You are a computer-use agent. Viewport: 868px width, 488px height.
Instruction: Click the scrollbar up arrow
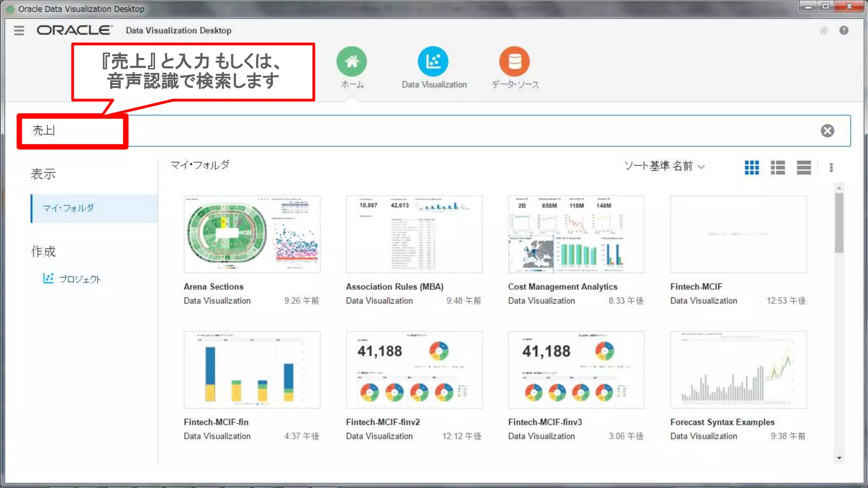click(839, 188)
